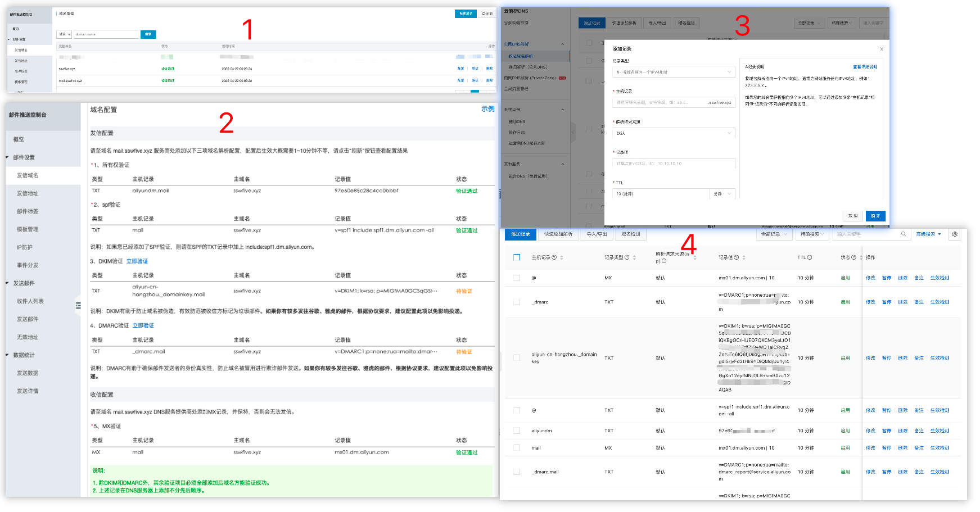Click info icon next to TTL column header

(810, 257)
